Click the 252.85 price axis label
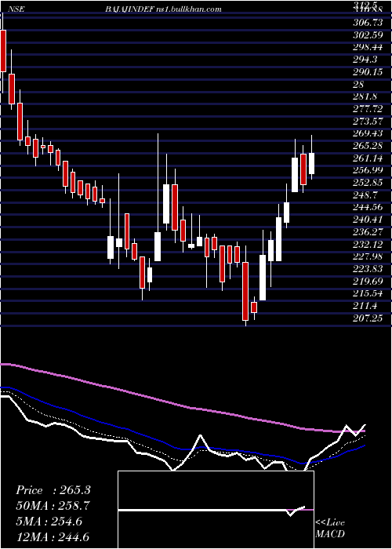The width and height of the screenshot is (392, 549). [x=369, y=183]
